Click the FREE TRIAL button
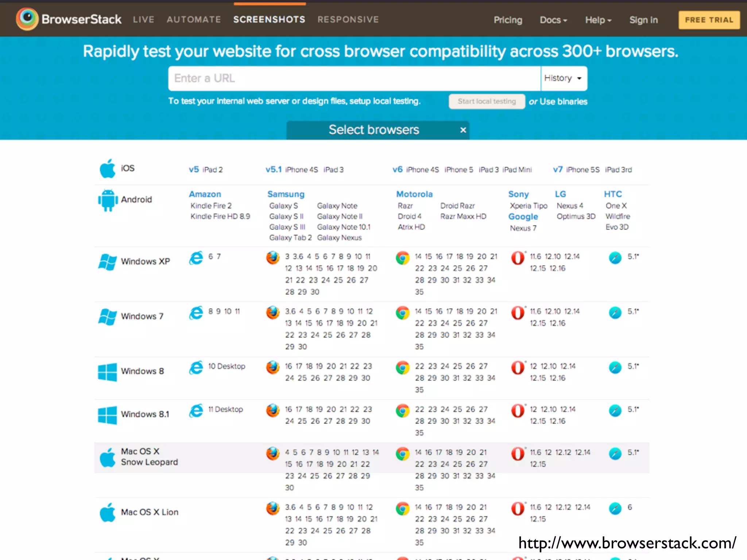This screenshot has width=747, height=560. tap(709, 20)
